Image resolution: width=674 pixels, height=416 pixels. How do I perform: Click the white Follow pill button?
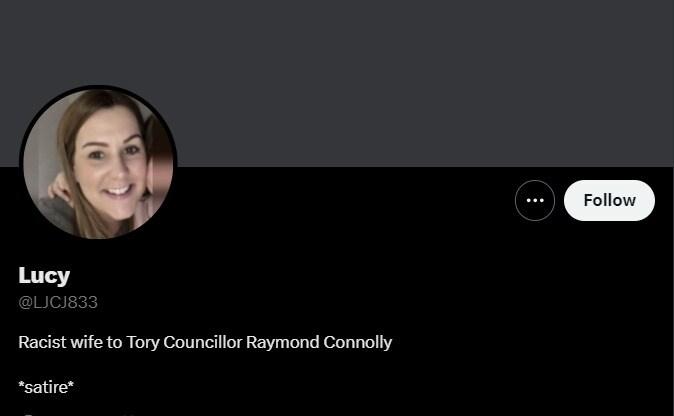tap(609, 200)
